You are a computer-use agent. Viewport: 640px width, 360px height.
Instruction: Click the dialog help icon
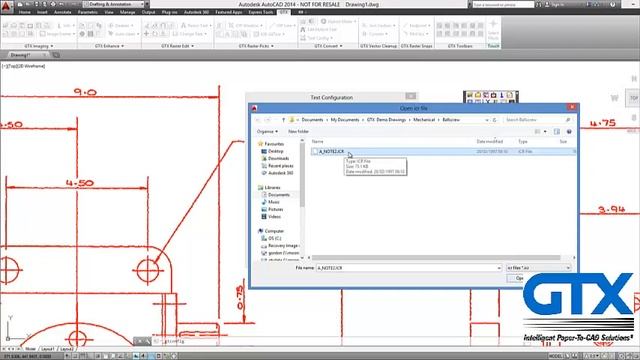click(569, 131)
